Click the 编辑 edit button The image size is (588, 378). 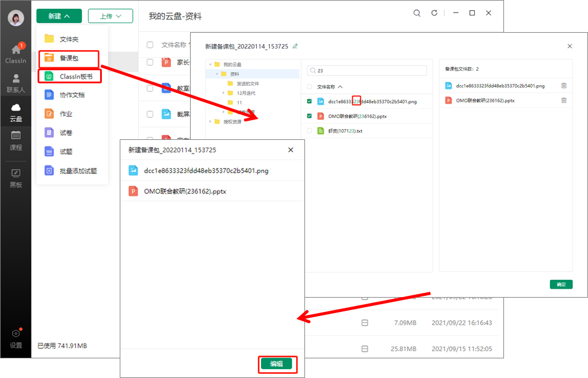276,364
